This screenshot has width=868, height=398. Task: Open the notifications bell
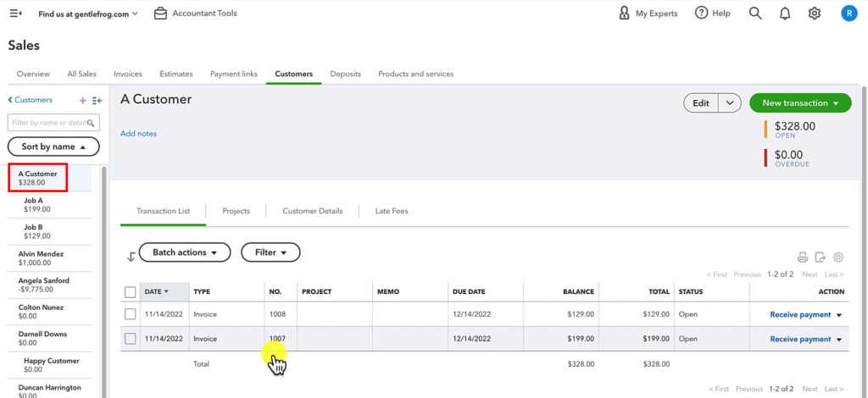pos(785,14)
